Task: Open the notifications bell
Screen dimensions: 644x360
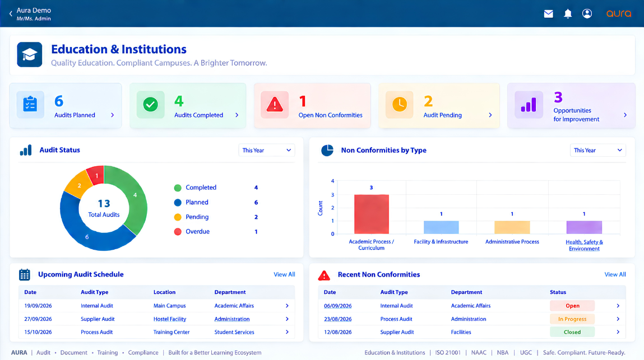Action: coord(568,14)
